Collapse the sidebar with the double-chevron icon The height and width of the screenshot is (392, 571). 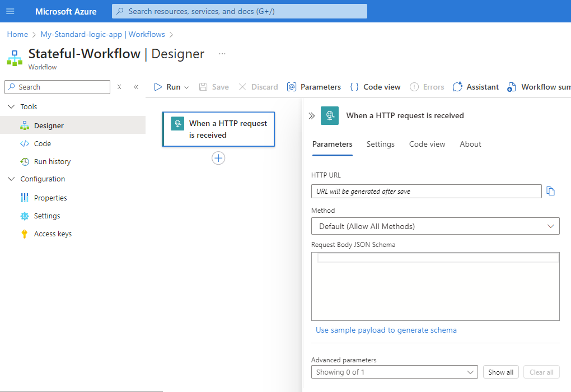tap(136, 87)
